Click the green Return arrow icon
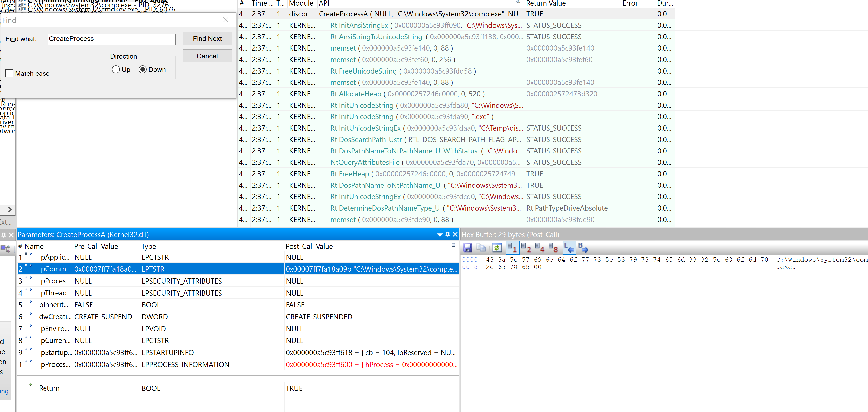 coord(31,384)
